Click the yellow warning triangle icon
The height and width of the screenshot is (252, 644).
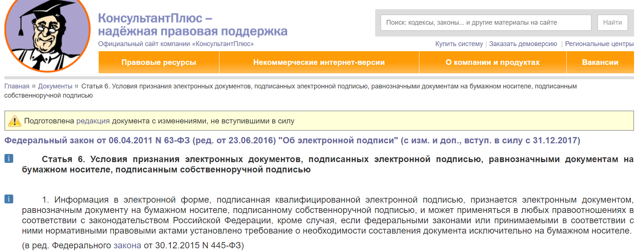[x=15, y=121]
